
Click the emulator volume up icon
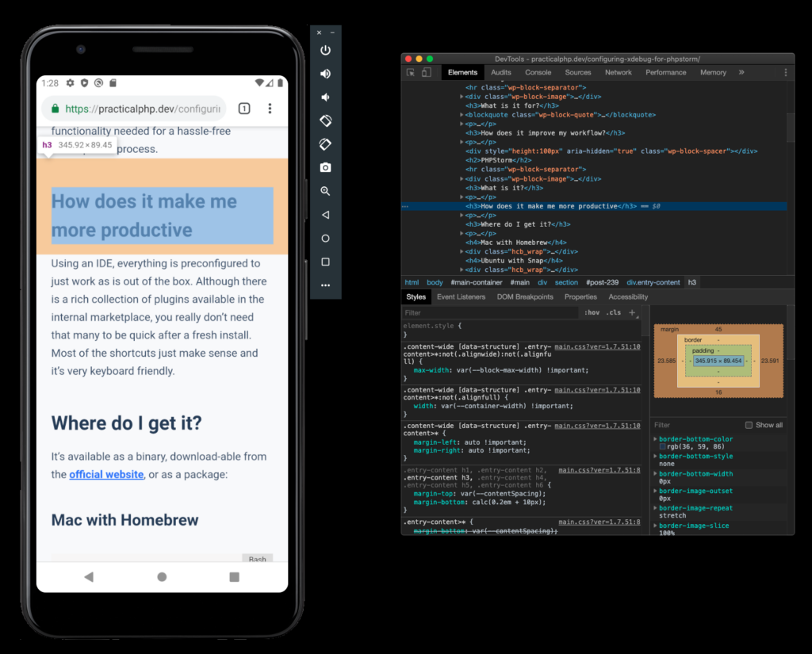[x=325, y=74]
